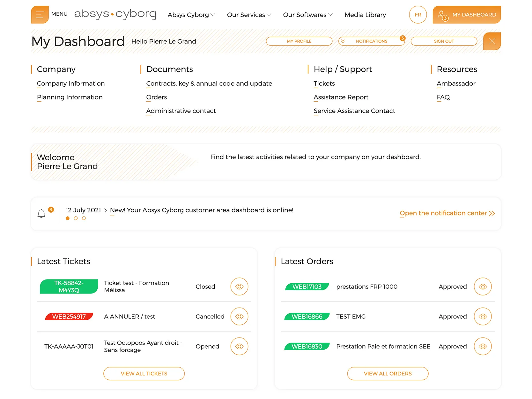The height and width of the screenshot is (399, 532).
Task: Open Administrative contact link
Action: pyautogui.click(x=181, y=111)
